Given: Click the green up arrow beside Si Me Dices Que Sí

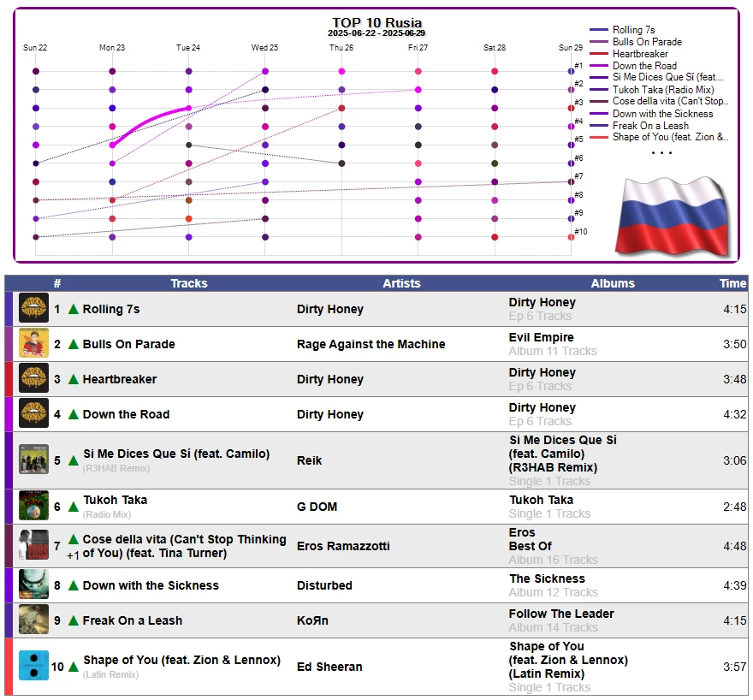Looking at the screenshot, I should 74,460.
